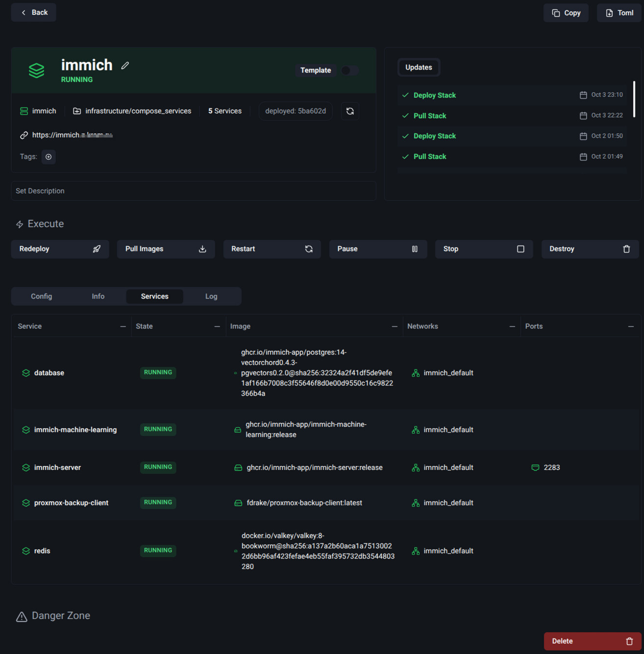This screenshot has height=654, width=644.
Task: Collapse the Image column with minus icon
Action: point(395,327)
